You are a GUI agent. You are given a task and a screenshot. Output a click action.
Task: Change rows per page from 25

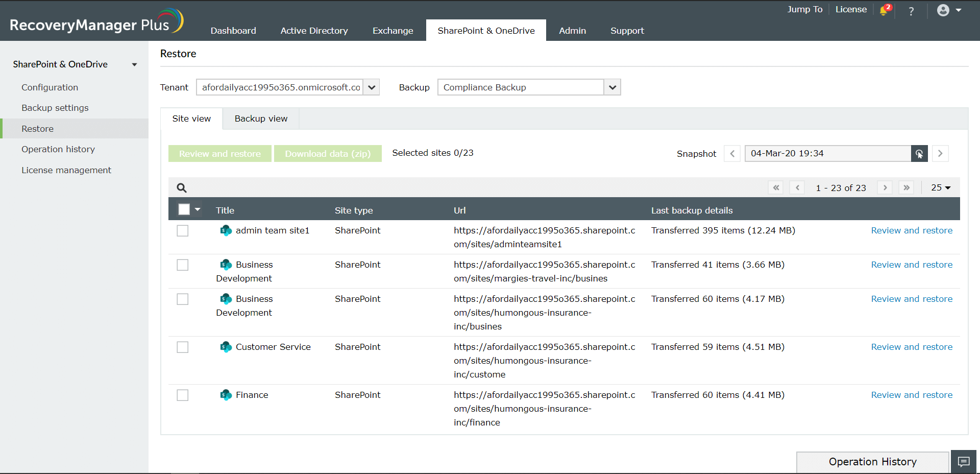coord(940,188)
